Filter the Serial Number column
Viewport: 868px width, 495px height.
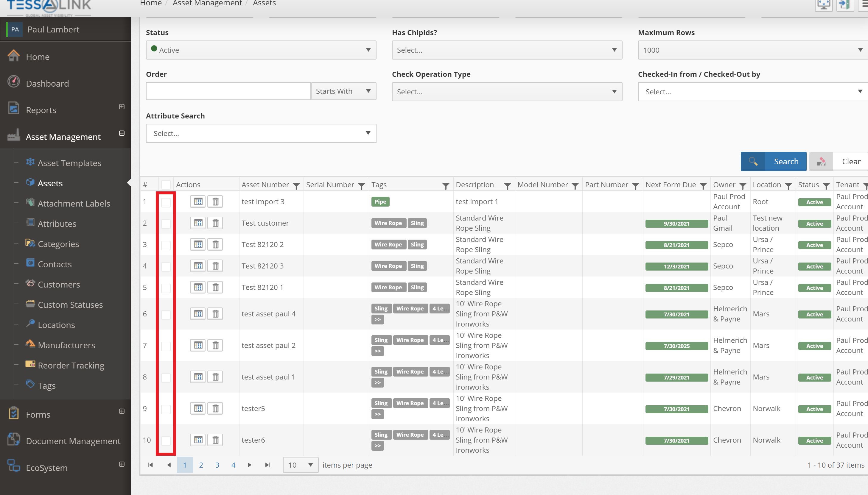[x=362, y=186]
